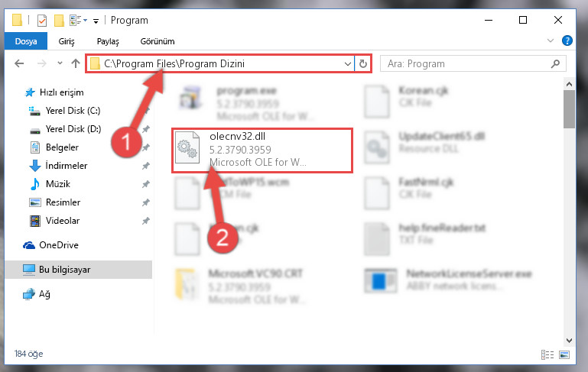Open Yerel Disk (C:) in the sidebar
The image size is (588, 372).
point(73,111)
